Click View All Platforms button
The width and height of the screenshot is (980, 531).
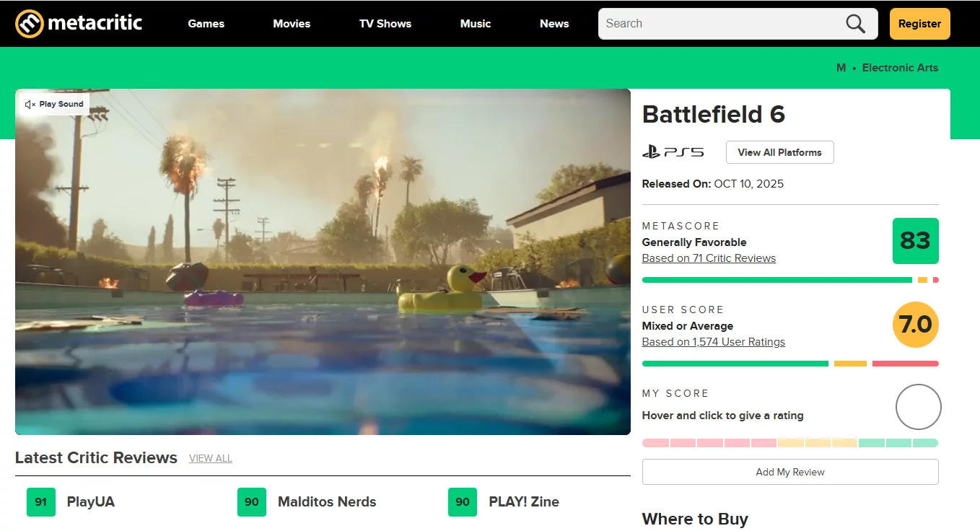pos(779,152)
